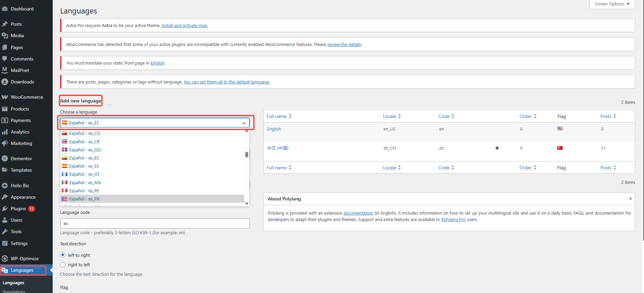Image resolution: width=644 pixels, height=293 pixels.
Task: Click the Media icon in sidebar
Action: (5, 35)
